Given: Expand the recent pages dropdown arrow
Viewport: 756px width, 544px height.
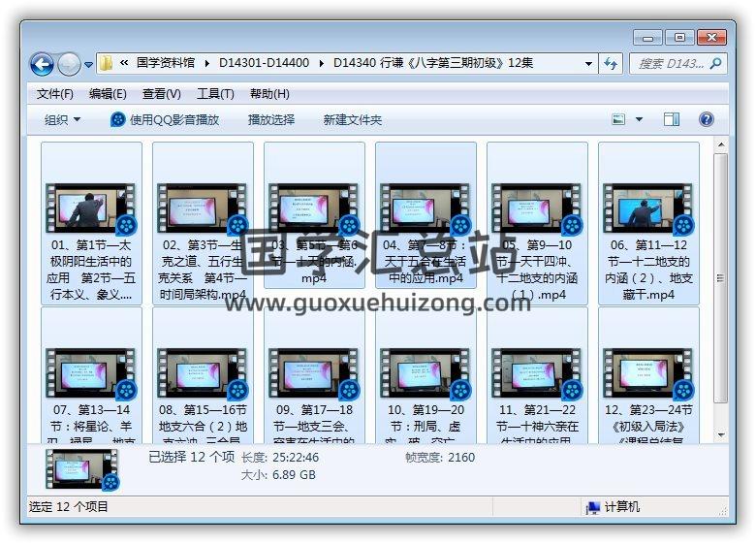Looking at the screenshot, I should (89, 65).
